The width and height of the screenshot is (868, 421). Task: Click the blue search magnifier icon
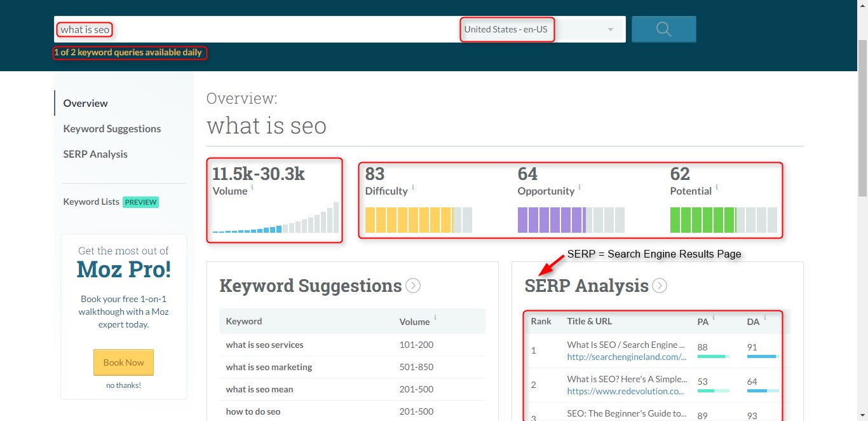[x=663, y=29]
